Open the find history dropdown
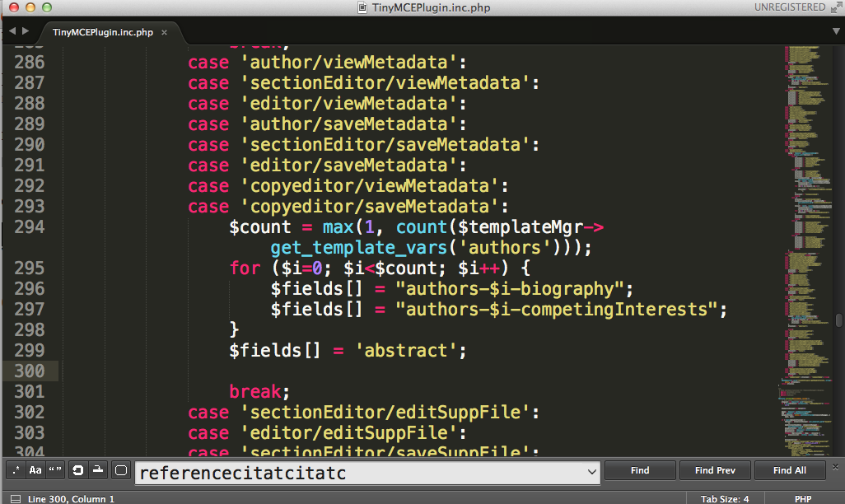The height and width of the screenshot is (504, 845). pos(591,472)
